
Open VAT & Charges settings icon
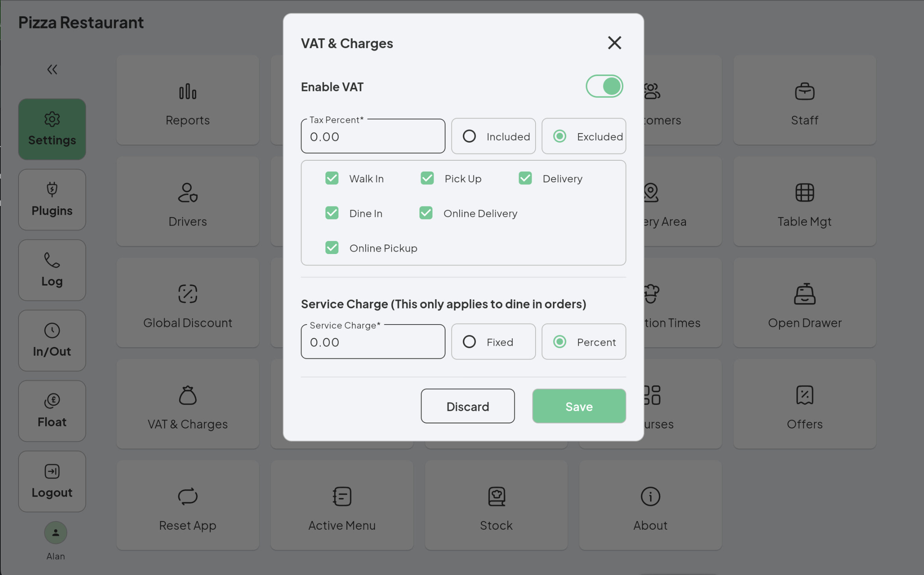(187, 395)
